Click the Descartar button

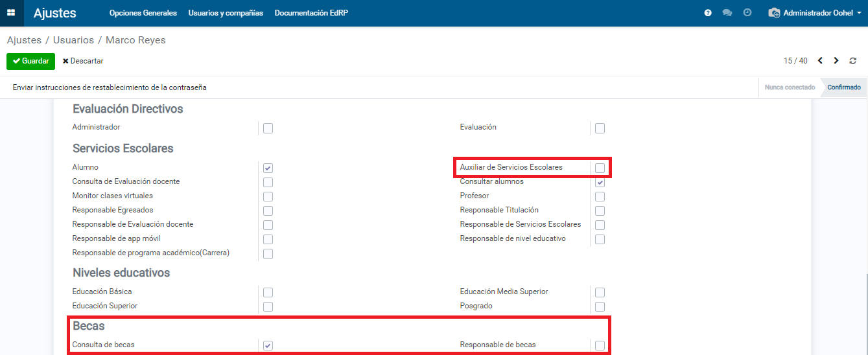(83, 61)
